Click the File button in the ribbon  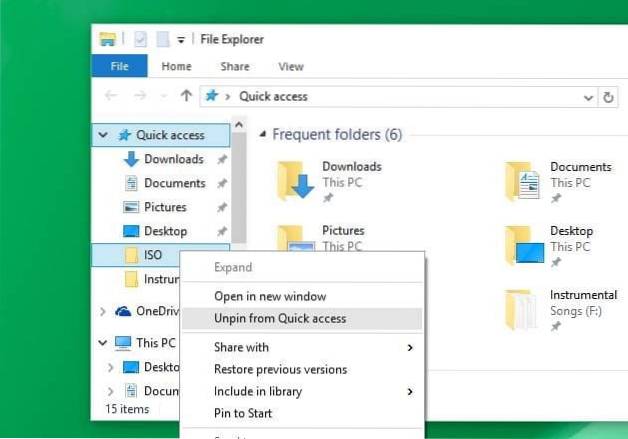pos(119,66)
